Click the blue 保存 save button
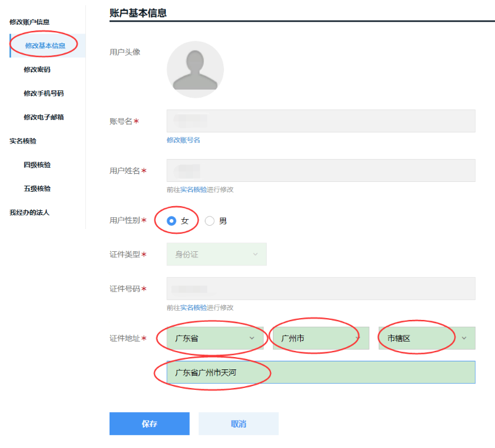This screenshot has height=448, width=495. (x=150, y=423)
